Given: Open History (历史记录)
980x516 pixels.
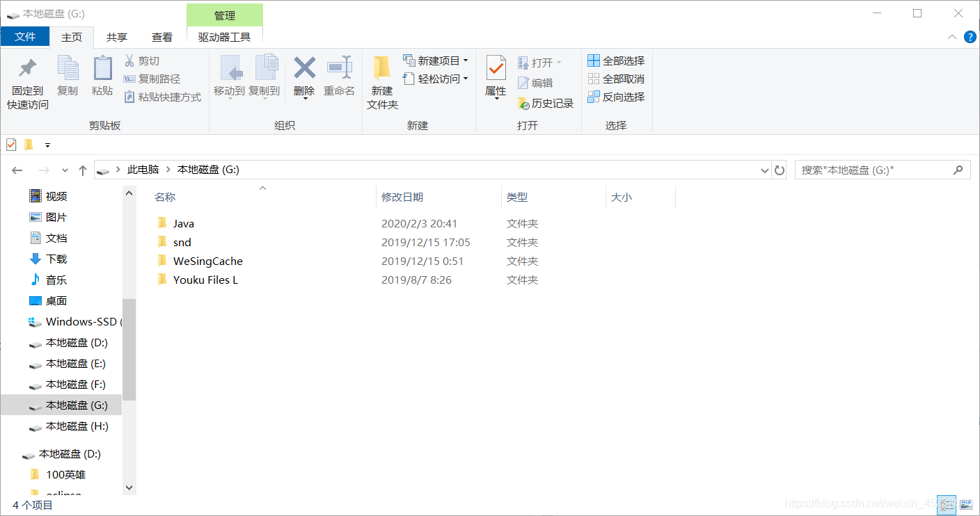Looking at the screenshot, I should [546, 104].
